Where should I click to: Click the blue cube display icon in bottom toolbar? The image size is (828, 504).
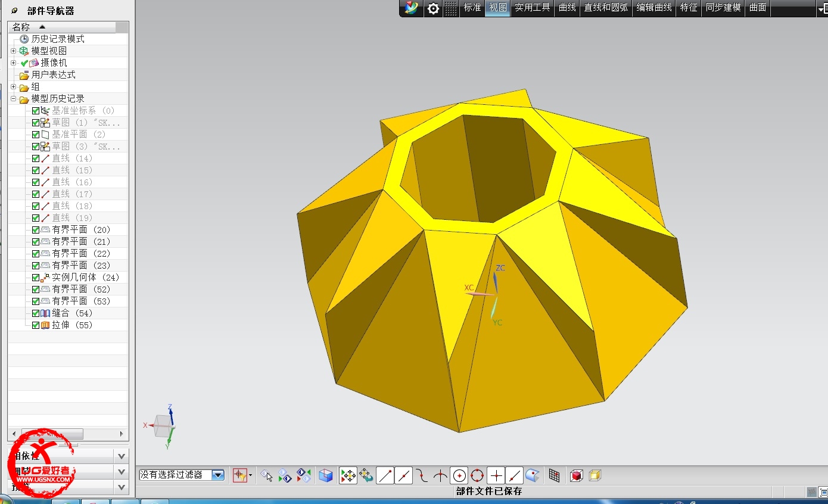[326, 475]
